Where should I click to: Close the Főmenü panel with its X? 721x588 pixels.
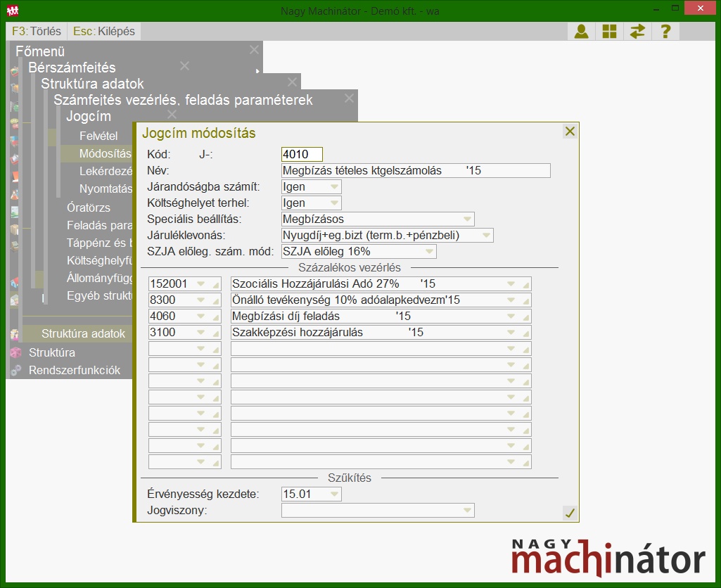click(x=254, y=50)
